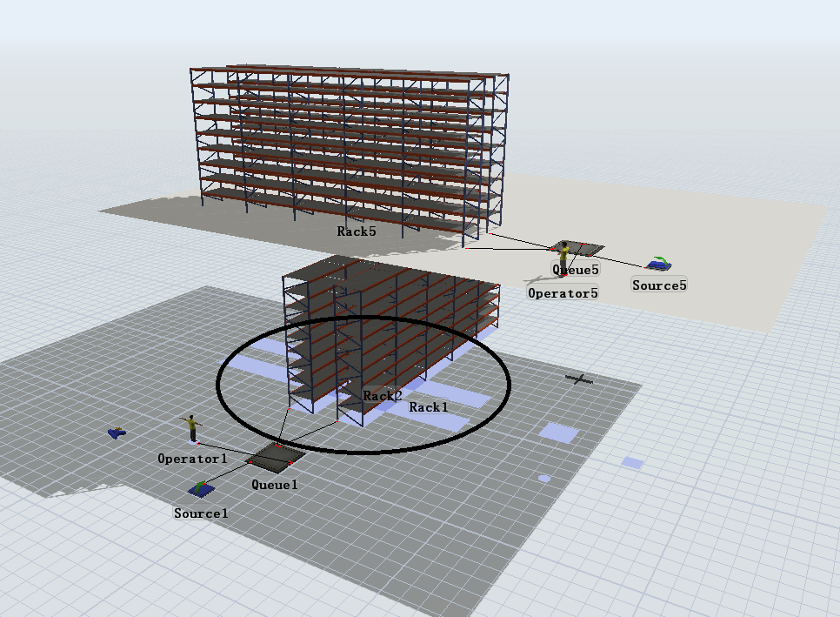Viewport: 840px width, 617px height.
Task: Click the Queue1 dark floor pad
Action: 276,455
